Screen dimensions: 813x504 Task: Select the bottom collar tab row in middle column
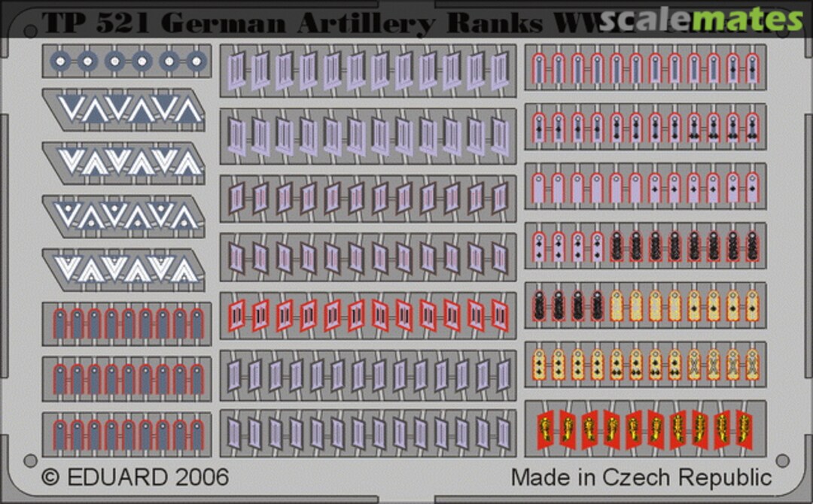pos(368,433)
